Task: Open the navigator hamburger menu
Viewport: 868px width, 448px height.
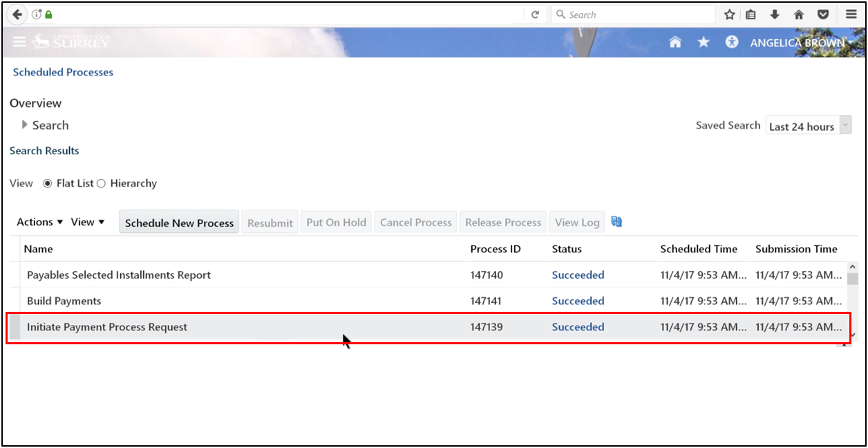Action: point(19,41)
